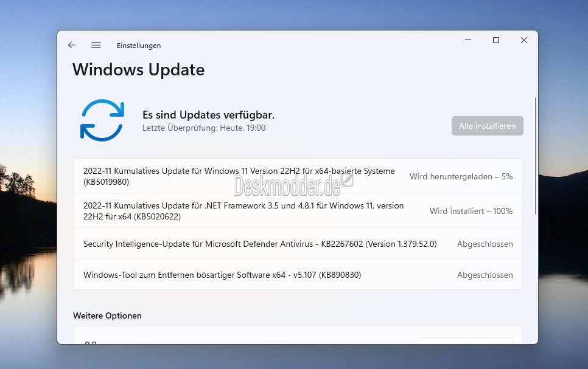Click the Weitere Optionen heading

pos(107,316)
